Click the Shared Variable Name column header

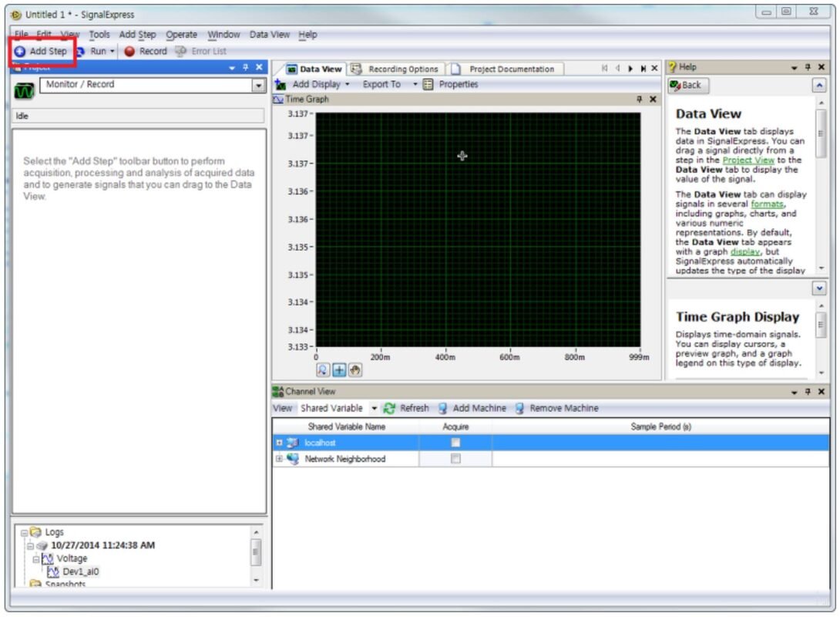347,427
